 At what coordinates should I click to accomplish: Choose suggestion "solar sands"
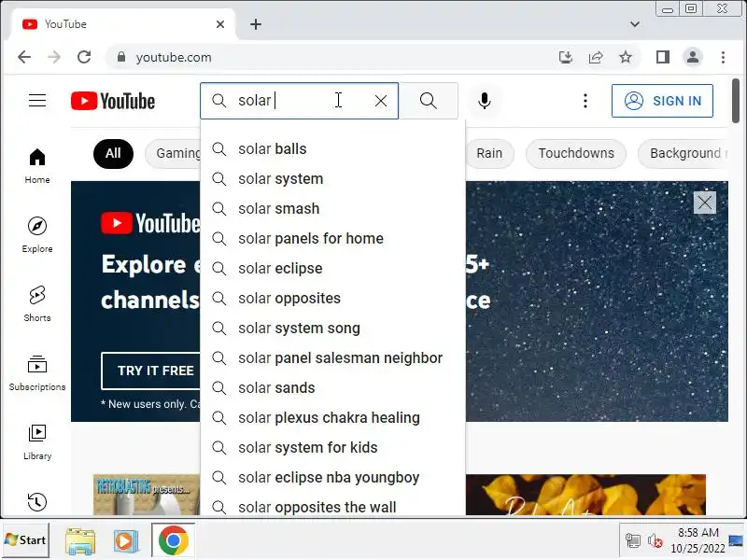pyautogui.click(x=332, y=388)
